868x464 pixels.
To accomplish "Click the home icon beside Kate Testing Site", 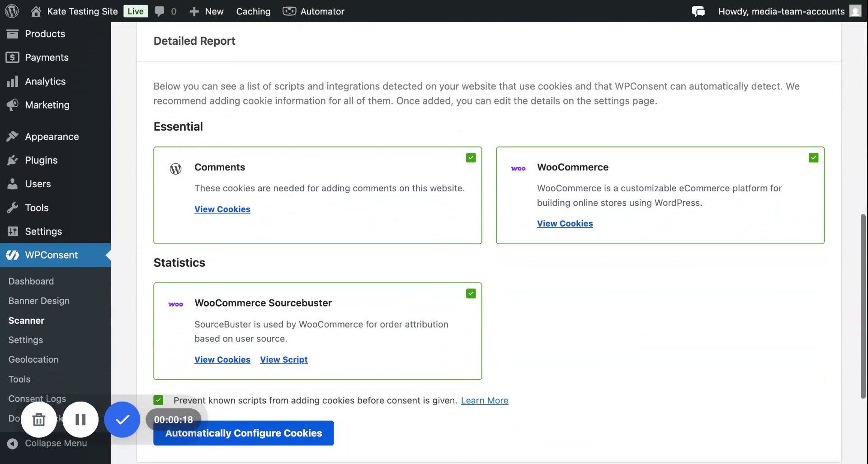I will coord(36,11).
